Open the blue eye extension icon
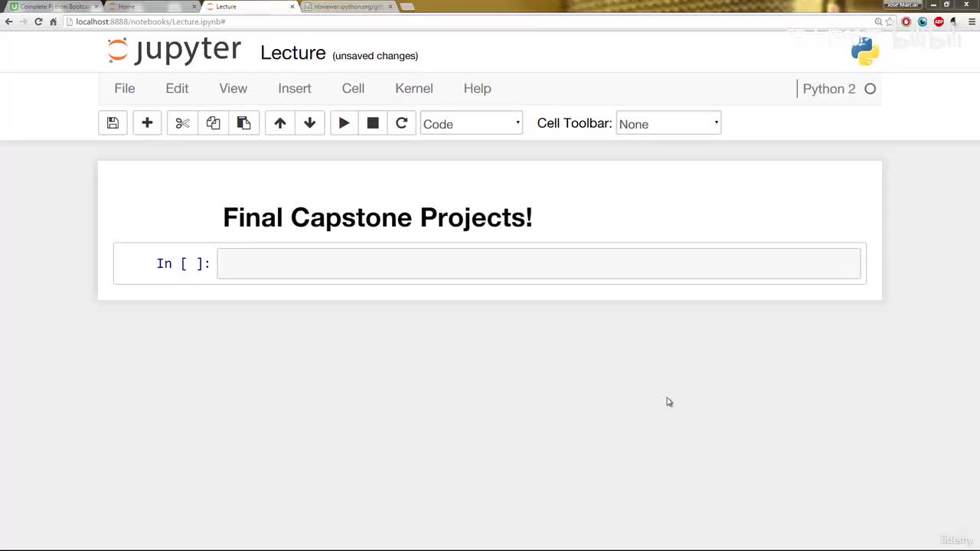980x551 pixels. [x=923, y=21]
